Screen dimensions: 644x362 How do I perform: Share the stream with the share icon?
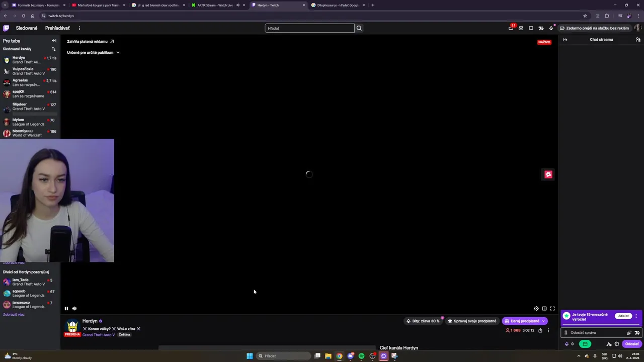pos(540,330)
